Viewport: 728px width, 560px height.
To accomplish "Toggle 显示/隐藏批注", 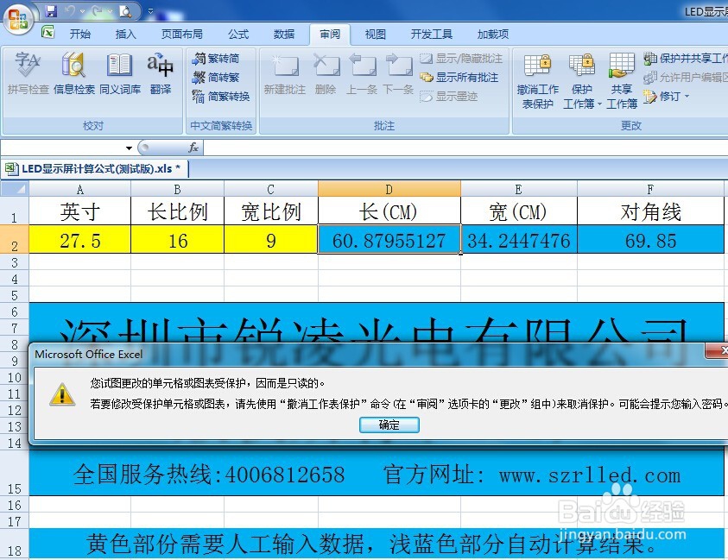I will coord(461,59).
